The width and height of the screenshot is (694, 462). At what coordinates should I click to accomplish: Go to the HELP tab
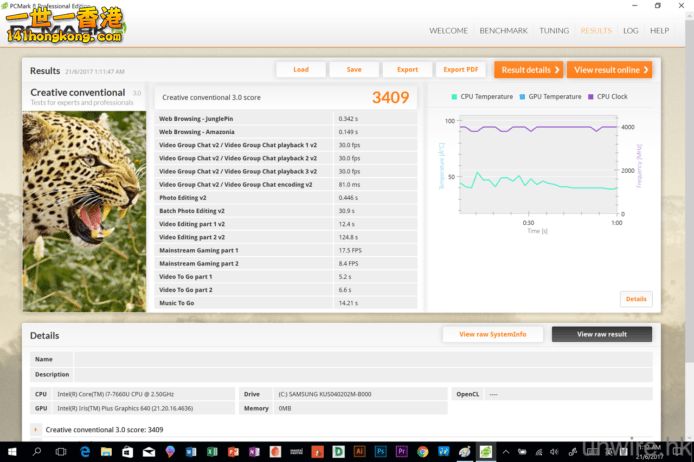[659, 31]
